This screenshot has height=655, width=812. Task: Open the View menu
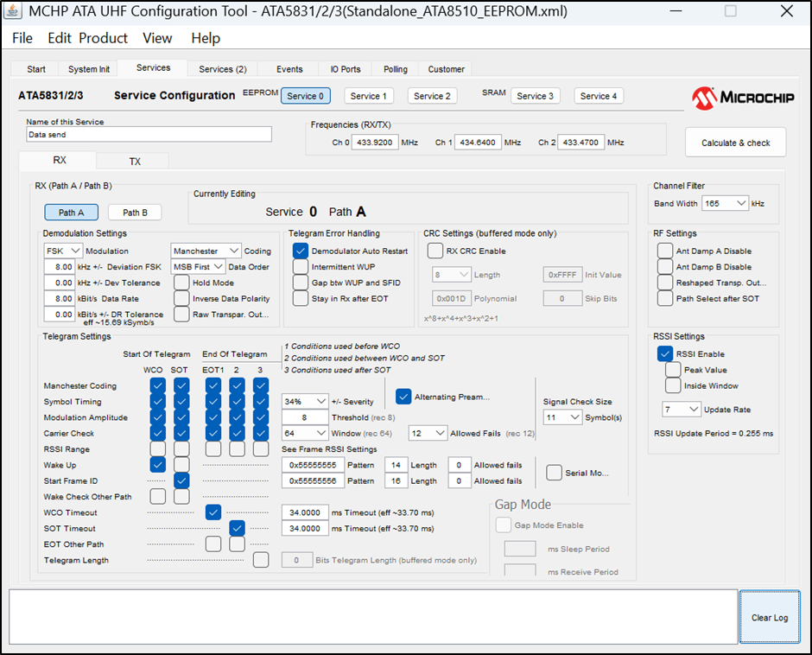tap(157, 38)
